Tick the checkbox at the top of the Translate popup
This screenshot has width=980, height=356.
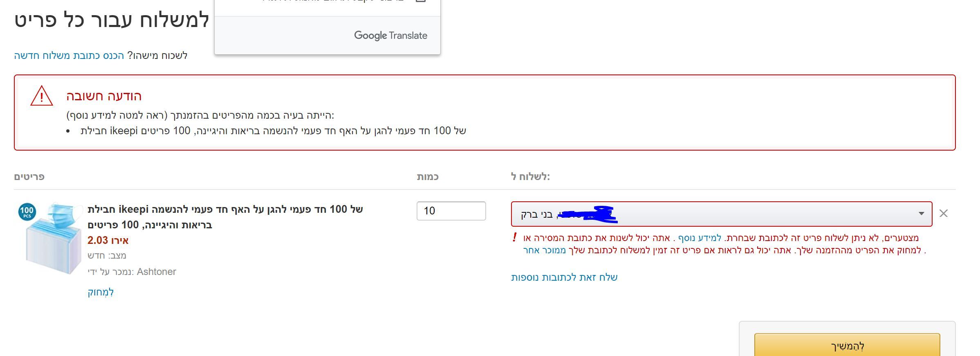pos(421,1)
